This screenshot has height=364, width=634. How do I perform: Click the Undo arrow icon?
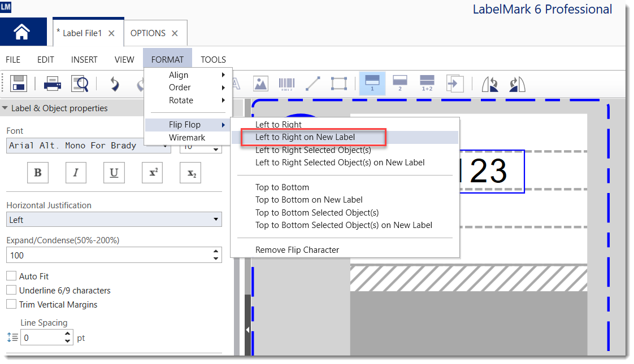(x=114, y=84)
